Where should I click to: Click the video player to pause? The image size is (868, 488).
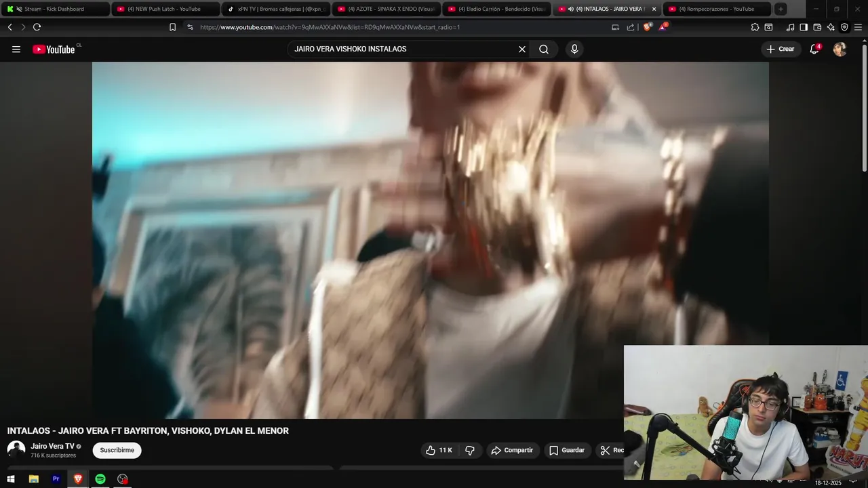(430, 240)
